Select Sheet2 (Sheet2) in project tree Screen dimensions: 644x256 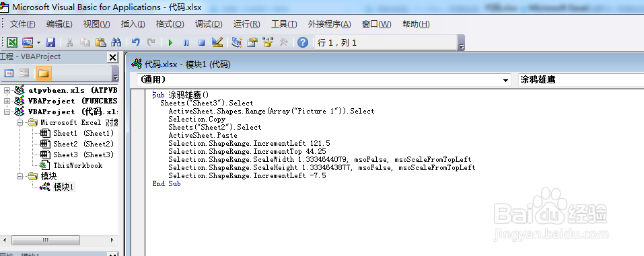(x=83, y=144)
